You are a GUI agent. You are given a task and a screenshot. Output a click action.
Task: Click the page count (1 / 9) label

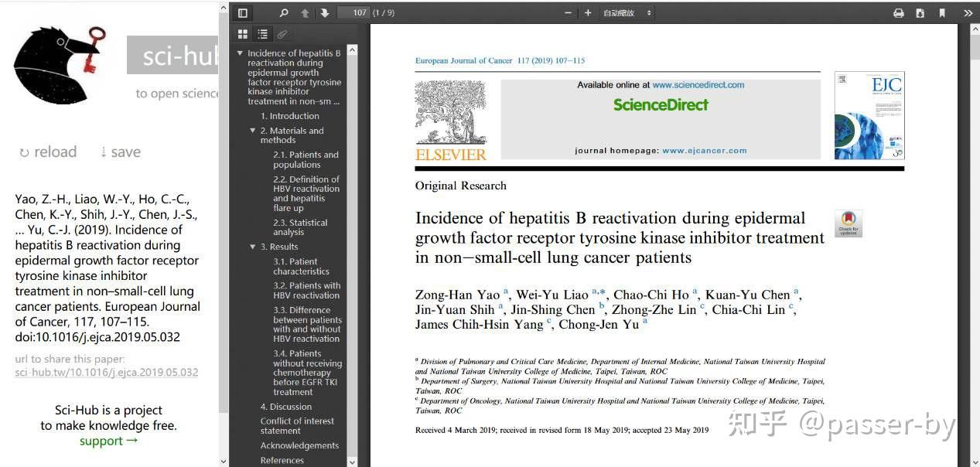tap(384, 13)
